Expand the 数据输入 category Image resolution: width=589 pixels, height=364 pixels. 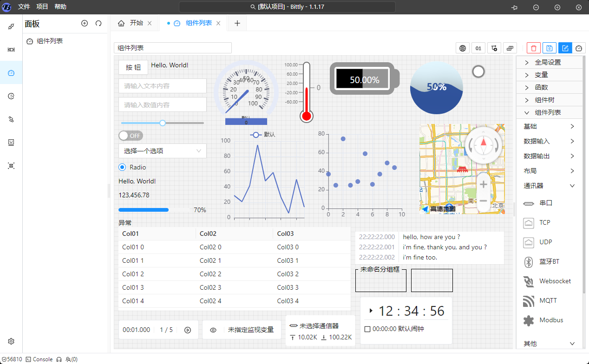pos(549,141)
